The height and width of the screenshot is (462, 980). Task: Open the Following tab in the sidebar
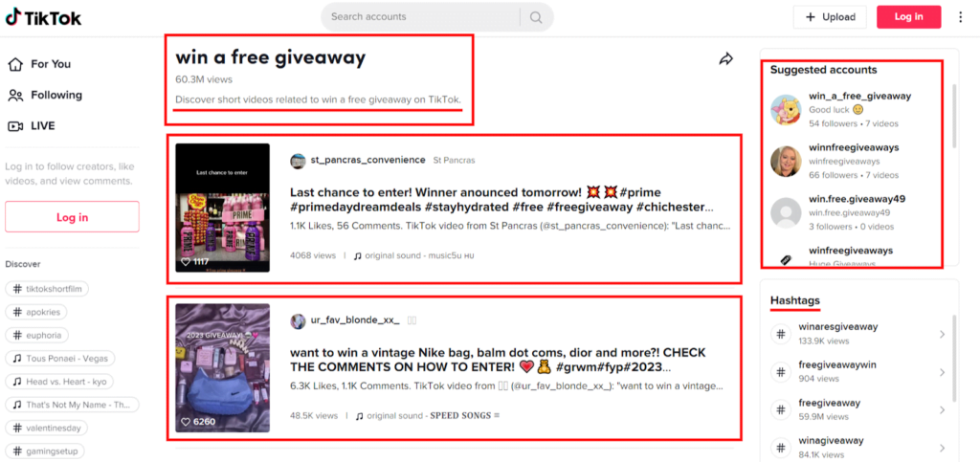[44, 95]
